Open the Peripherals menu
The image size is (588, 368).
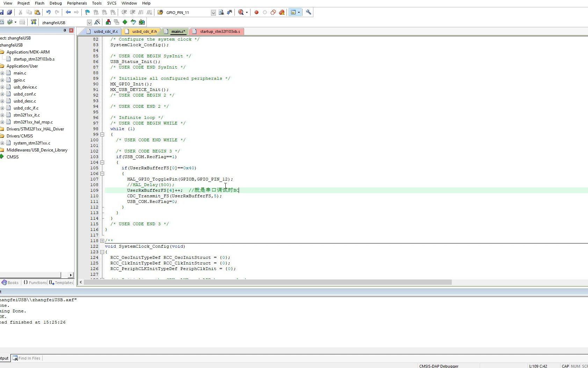(x=77, y=3)
